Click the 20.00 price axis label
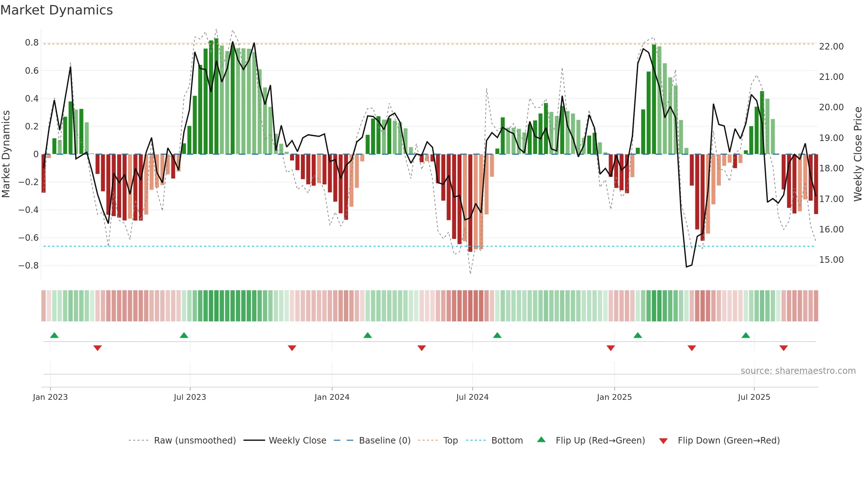Image resolution: width=868 pixels, height=488 pixels. [x=831, y=107]
